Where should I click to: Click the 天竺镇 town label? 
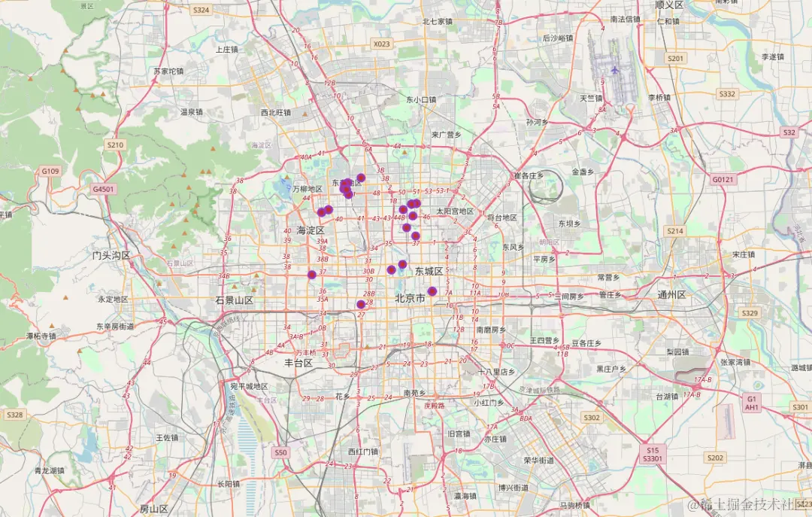point(591,98)
